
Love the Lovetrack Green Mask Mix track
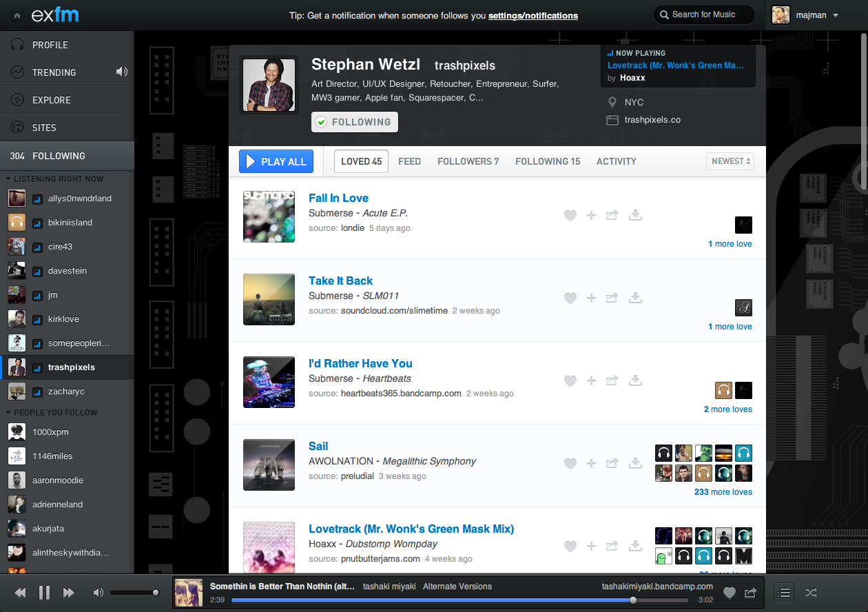click(570, 547)
